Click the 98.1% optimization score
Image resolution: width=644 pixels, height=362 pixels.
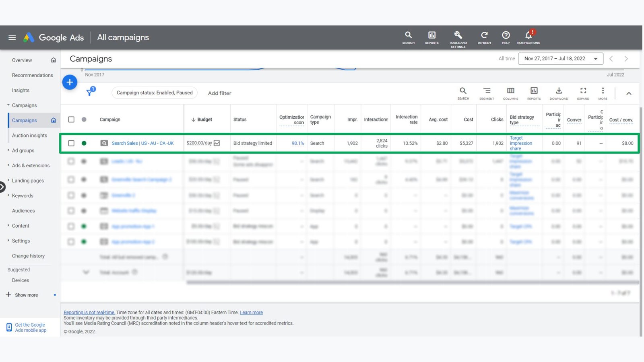(298, 143)
